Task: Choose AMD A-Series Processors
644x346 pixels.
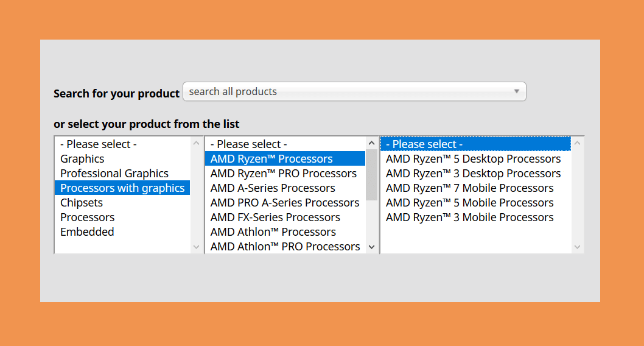Action: pyautogui.click(x=285, y=188)
